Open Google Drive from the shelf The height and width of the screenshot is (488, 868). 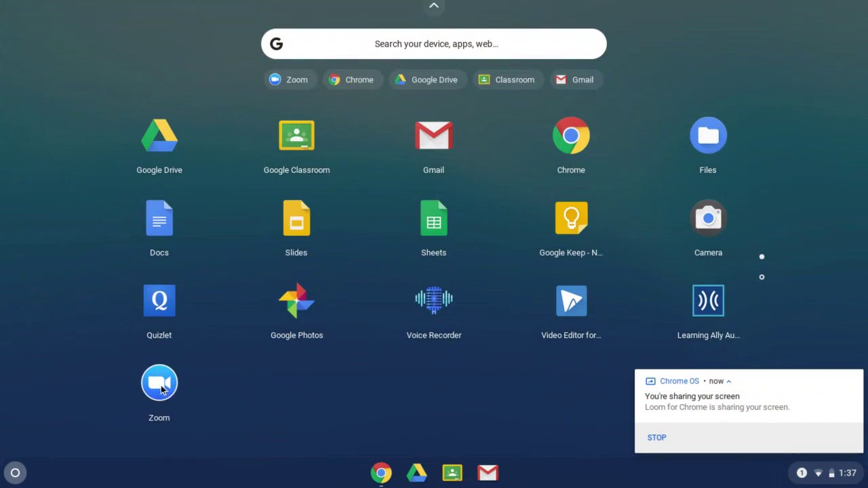point(416,473)
